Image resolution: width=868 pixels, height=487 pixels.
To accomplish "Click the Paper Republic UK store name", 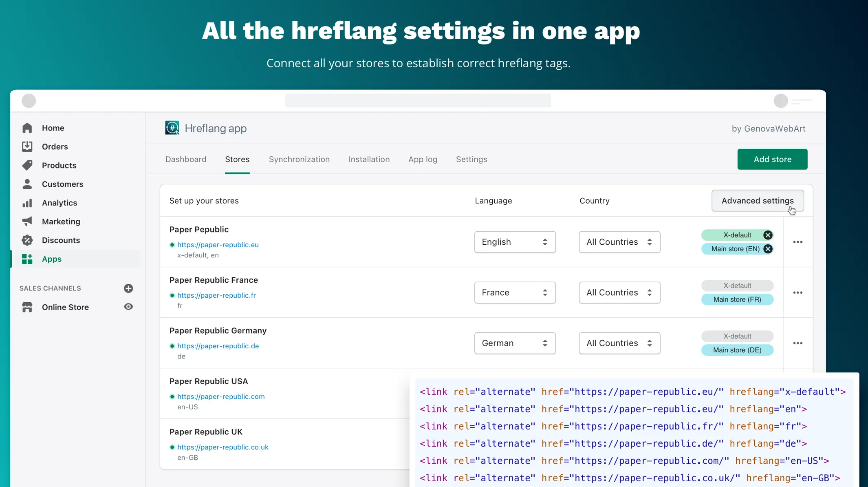I will (206, 432).
